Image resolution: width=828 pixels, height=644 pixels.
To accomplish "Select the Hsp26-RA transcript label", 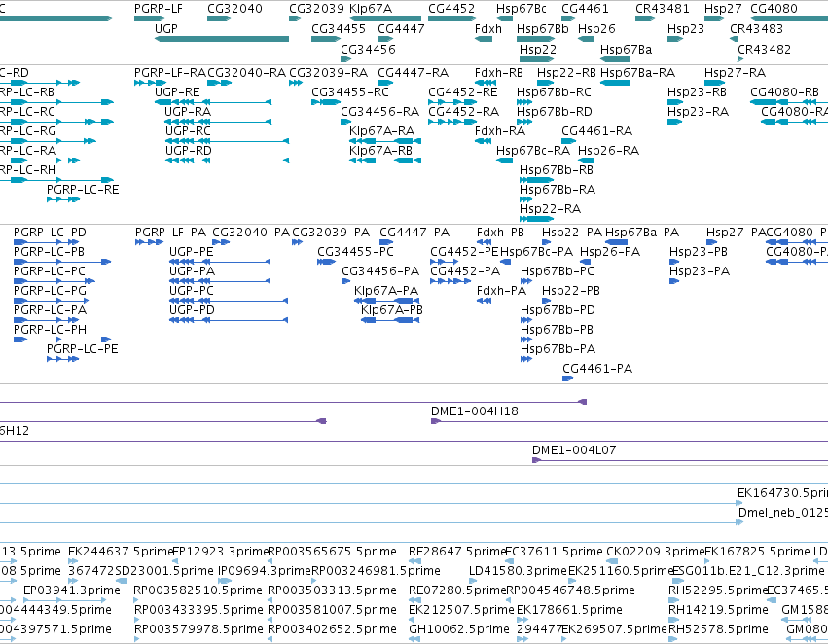I will pyautogui.click(x=608, y=151).
